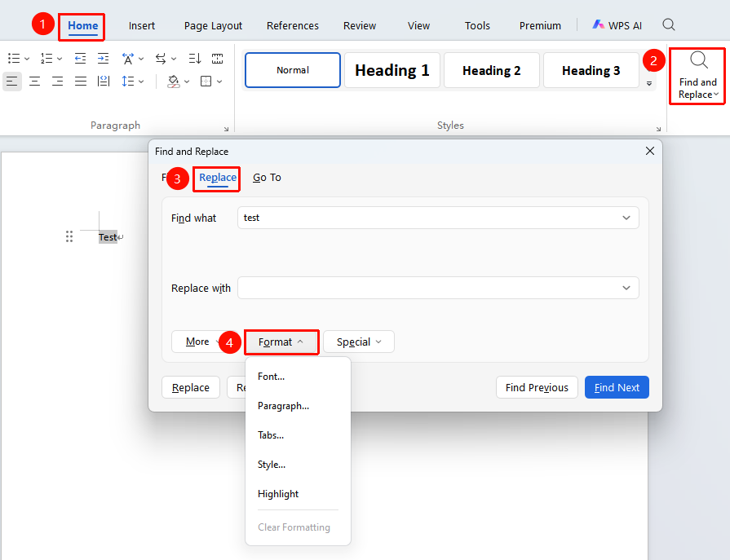Click the borders icon
The width and height of the screenshot is (730, 560).
click(x=206, y=82)
